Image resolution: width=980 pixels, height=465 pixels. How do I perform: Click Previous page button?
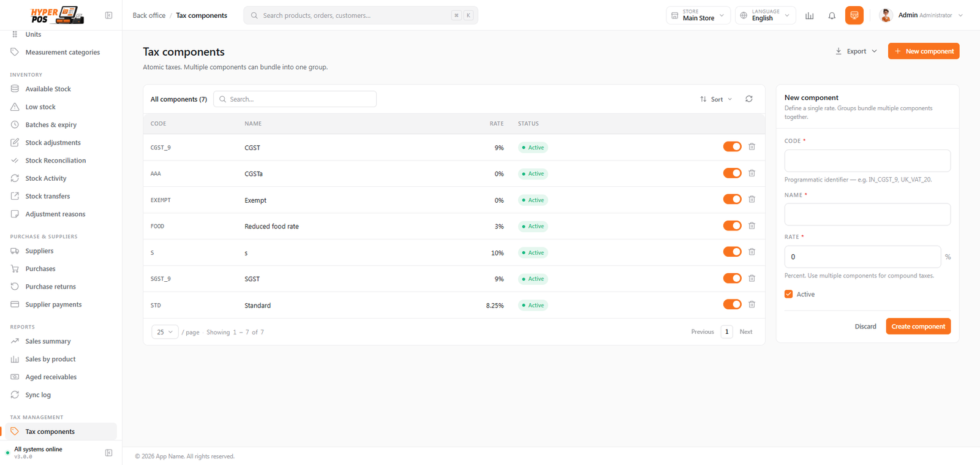703,332
